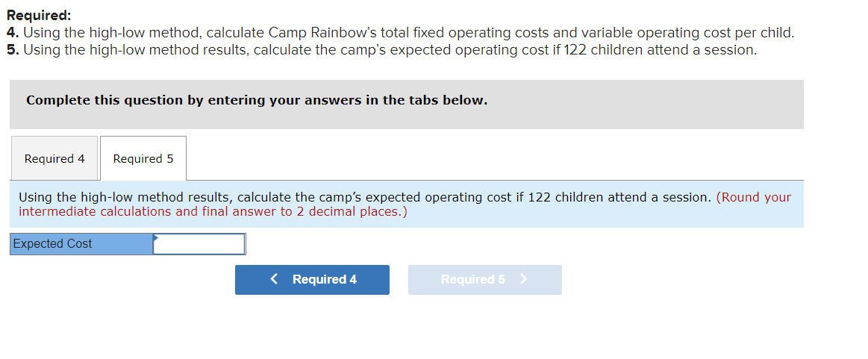The height and width of the screenshot is (359, 868).
Task: Focus the Expected Cost answer input box
Action: click(x=199, y=244)
